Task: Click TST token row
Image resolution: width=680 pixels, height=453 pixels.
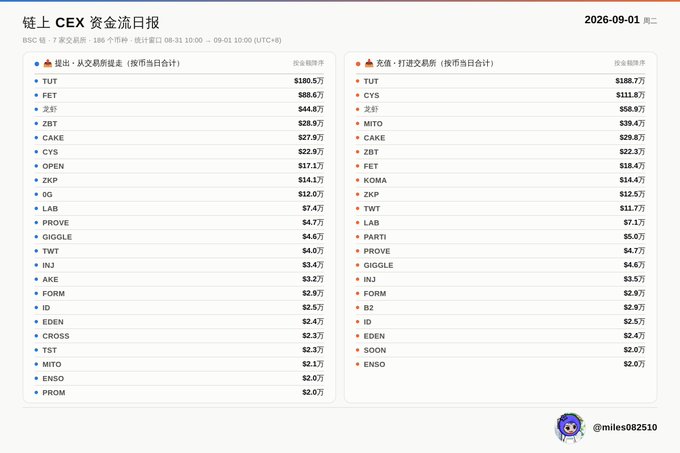Action: tap(179, 350)
